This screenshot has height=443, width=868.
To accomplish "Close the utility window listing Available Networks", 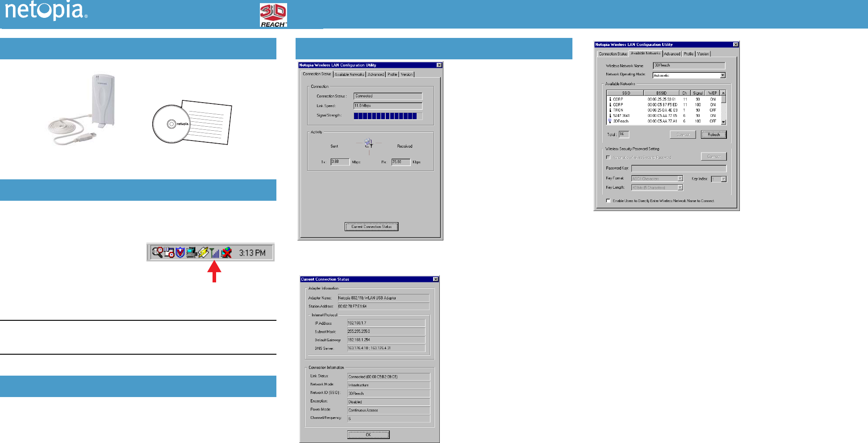I will click(x=735, y=45).
